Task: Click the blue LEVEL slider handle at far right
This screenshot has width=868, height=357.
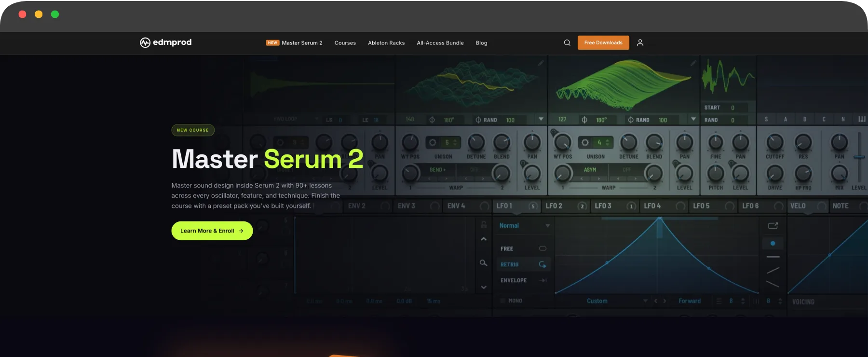Action: [x=859, y=157]
